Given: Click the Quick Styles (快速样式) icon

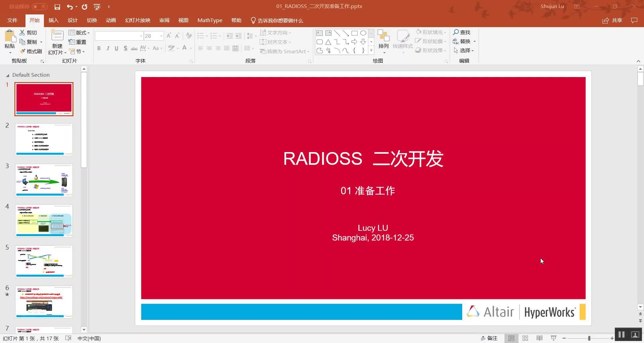Looking at the screenshot, I should (x=402, y=40).
